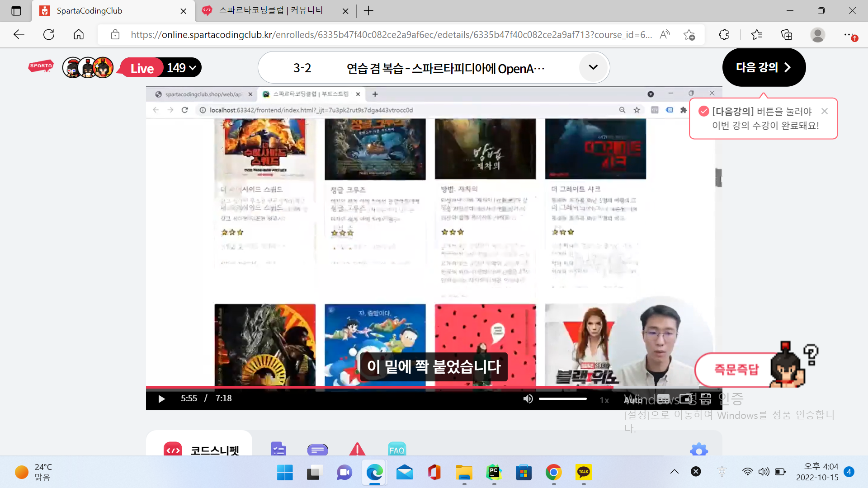Open Microsoft Store from the taskbar
Image resolution: width=868 pixels, height=488 pixels.
click(524, 473)
